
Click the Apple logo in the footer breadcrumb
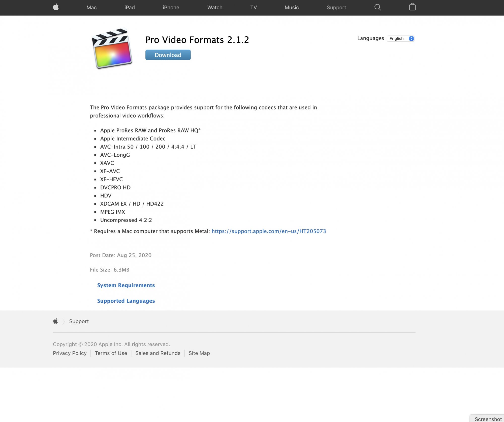tap(56, 321)
